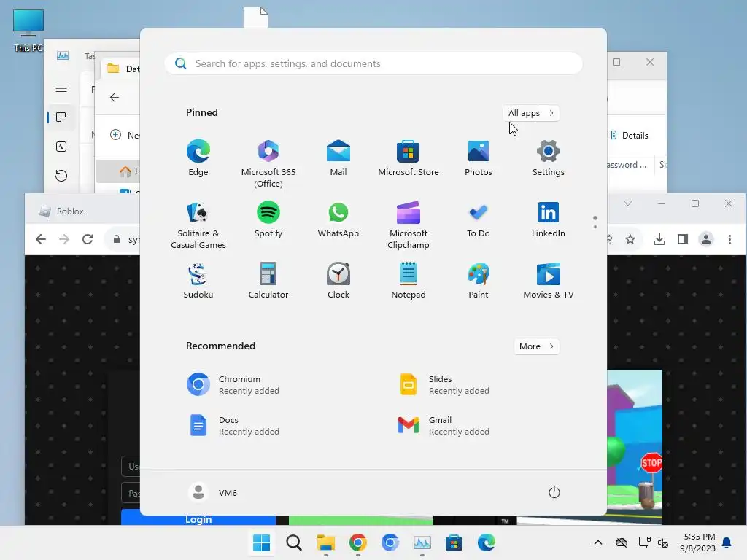
Task: Open browser downloads icon
Action: pyautogui.click(x=659, y=239)
